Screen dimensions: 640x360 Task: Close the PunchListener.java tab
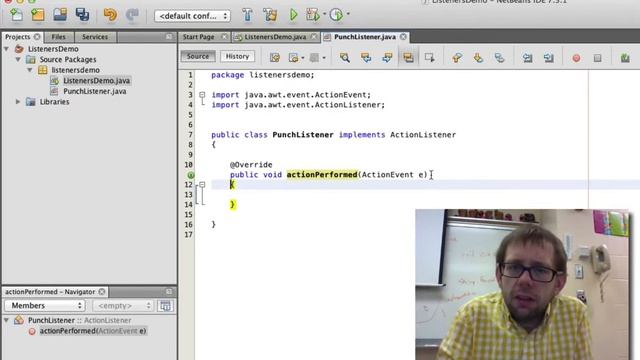[x=403, y=37]
